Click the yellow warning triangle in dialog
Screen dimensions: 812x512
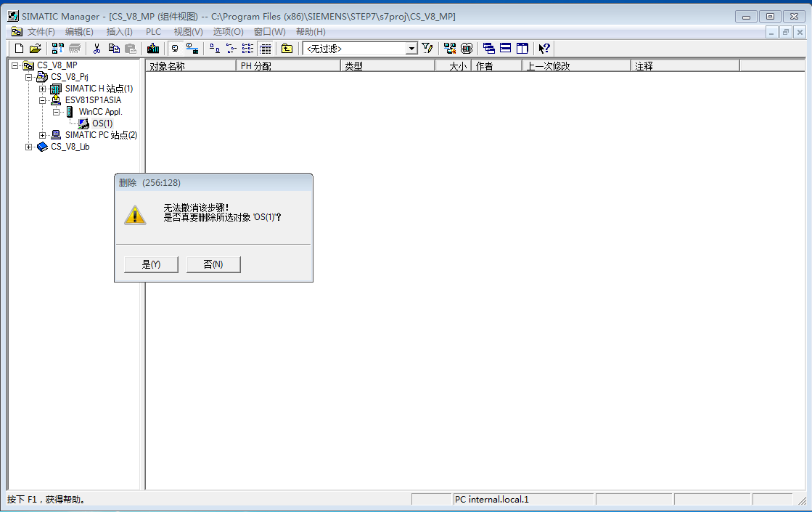(x=135, y=214)
